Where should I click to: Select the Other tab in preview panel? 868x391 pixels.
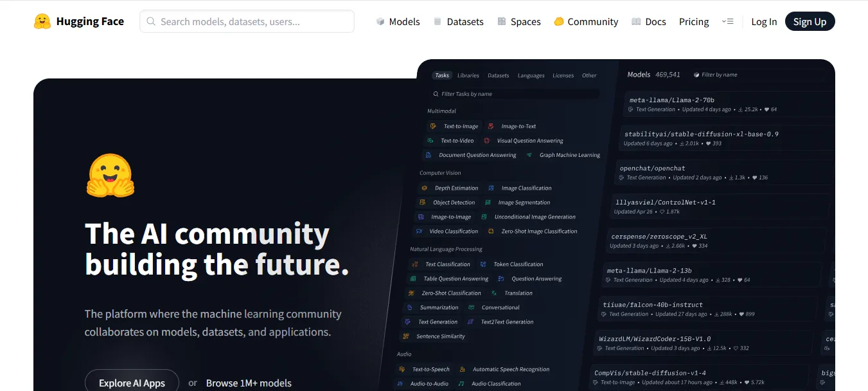pos(589,75)
